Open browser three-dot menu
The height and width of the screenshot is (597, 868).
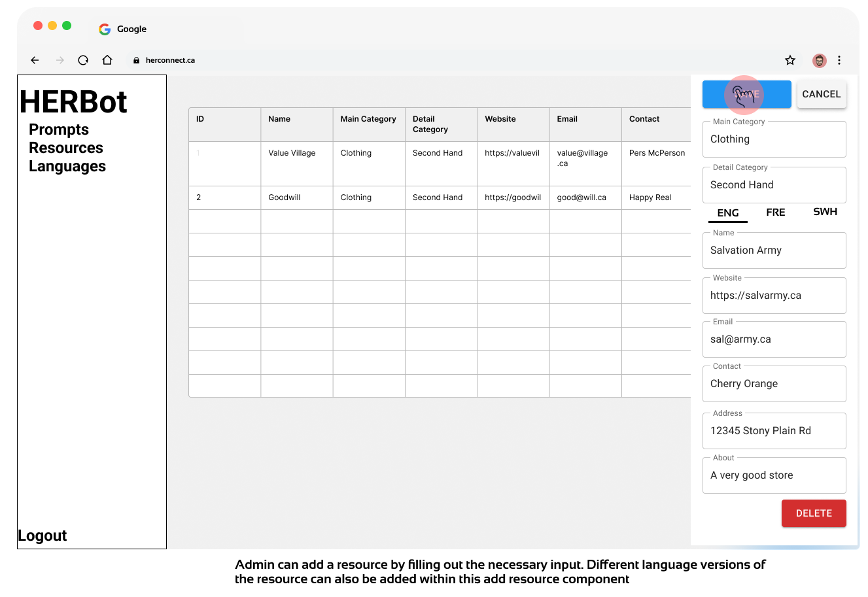pos(839,60)
